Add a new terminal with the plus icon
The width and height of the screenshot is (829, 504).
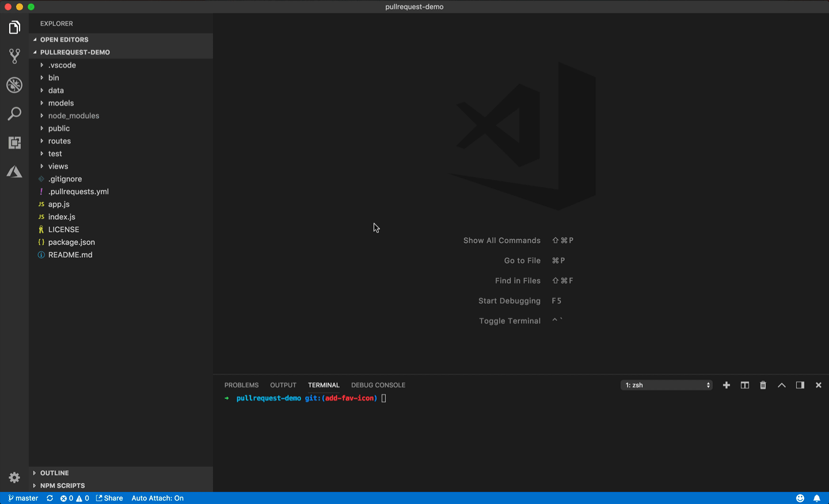pyautogui.click(x=726, y=385)
